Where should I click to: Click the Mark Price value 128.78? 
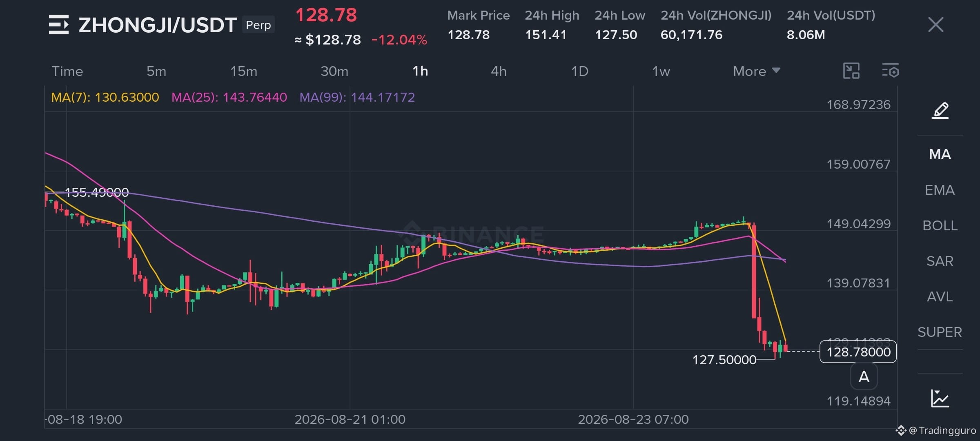[x=468, y=35]
